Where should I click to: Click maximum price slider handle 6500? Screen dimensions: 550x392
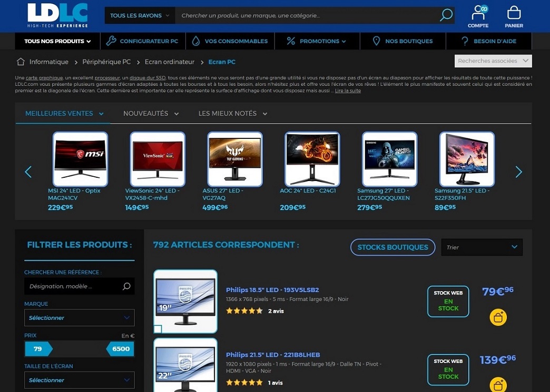(x=120, y=349)
